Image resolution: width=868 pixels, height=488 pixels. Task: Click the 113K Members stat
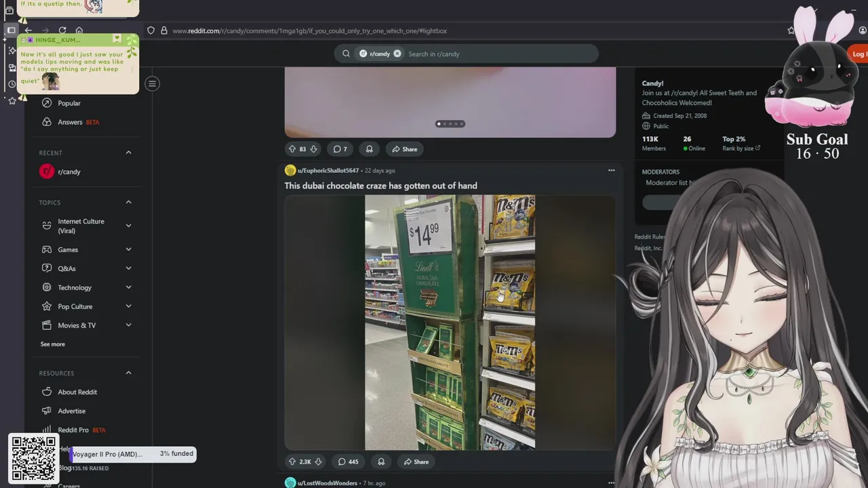click(x=654, y=143)
